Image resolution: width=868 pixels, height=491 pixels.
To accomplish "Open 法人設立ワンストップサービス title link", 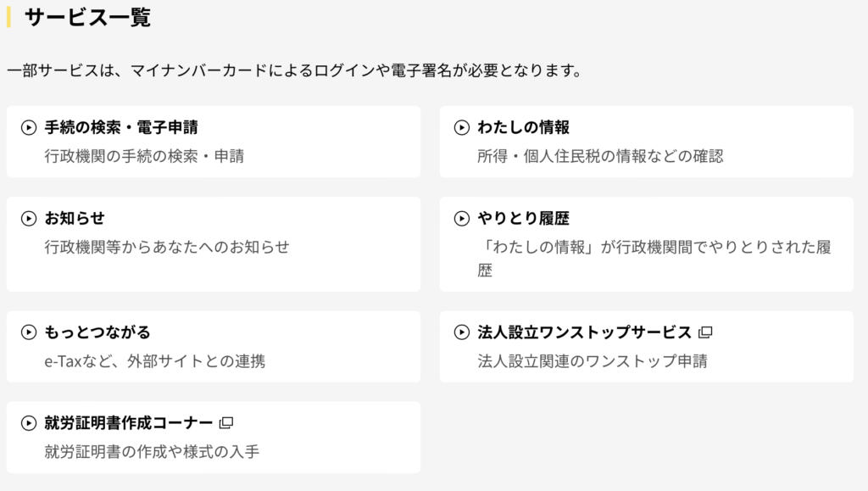I will click(585, 332).
